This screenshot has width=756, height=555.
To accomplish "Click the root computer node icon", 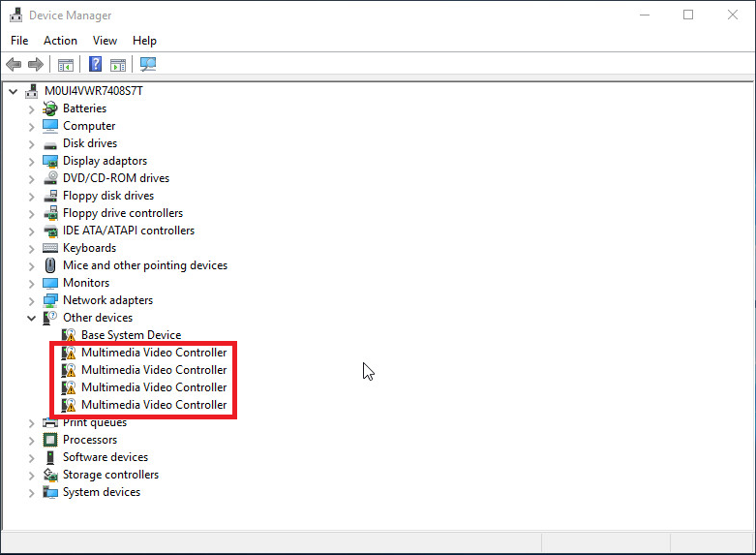I will pos(31,91).
